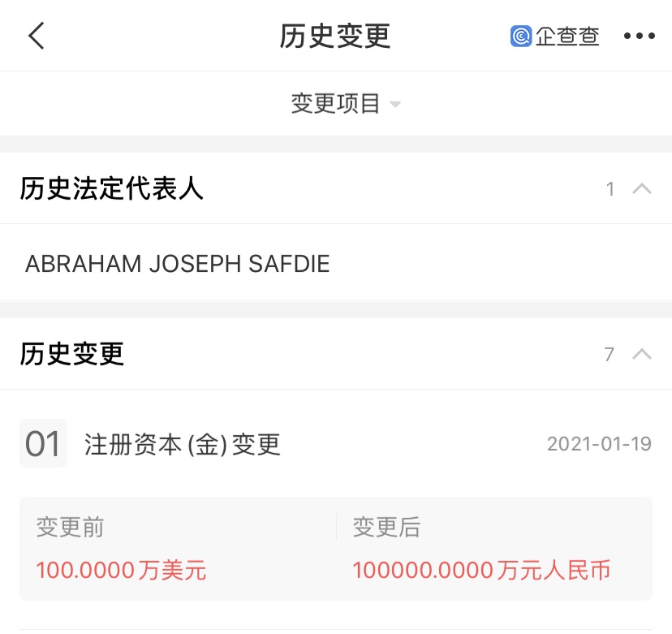Click the 2021-01-19 change date
This screenshot has height=634, width=672.
[599, 444]
